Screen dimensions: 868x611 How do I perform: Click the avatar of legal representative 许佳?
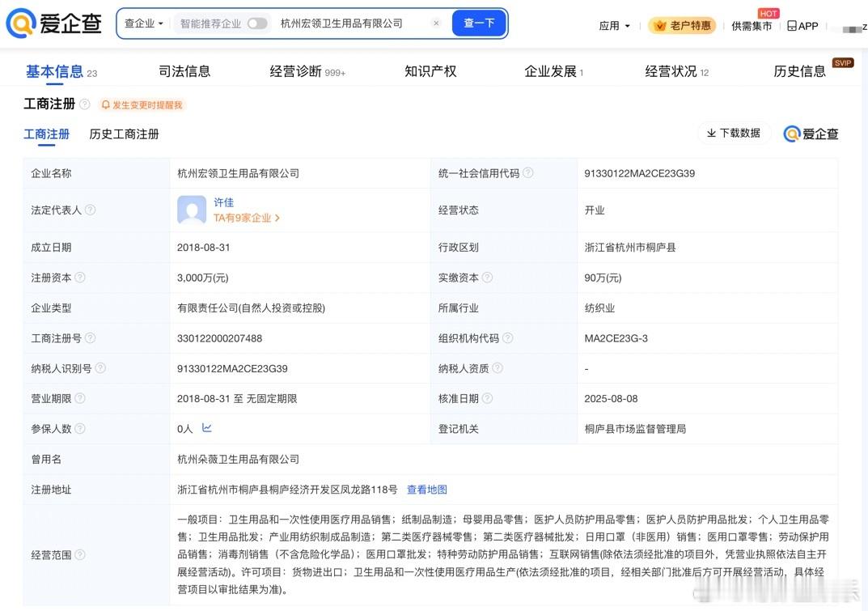coord(192,210)
